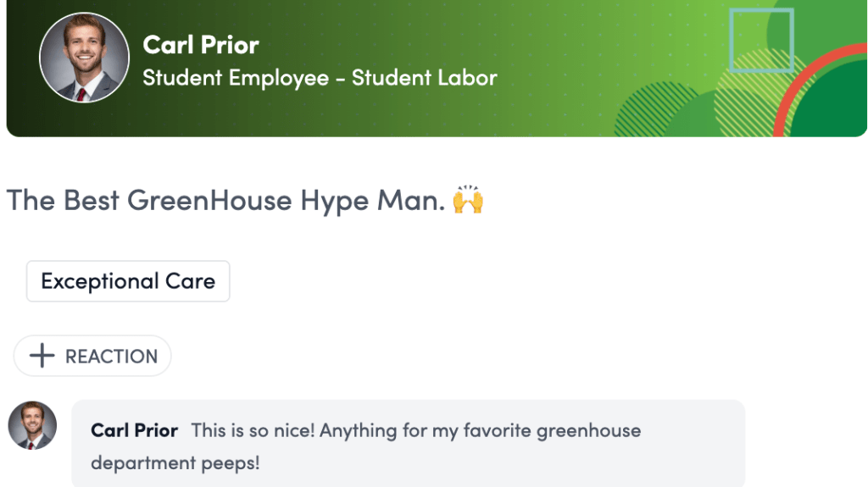Open commenter avatar beside the comment
This screenshot has width=868, height=487.
[x=32, y=425]
